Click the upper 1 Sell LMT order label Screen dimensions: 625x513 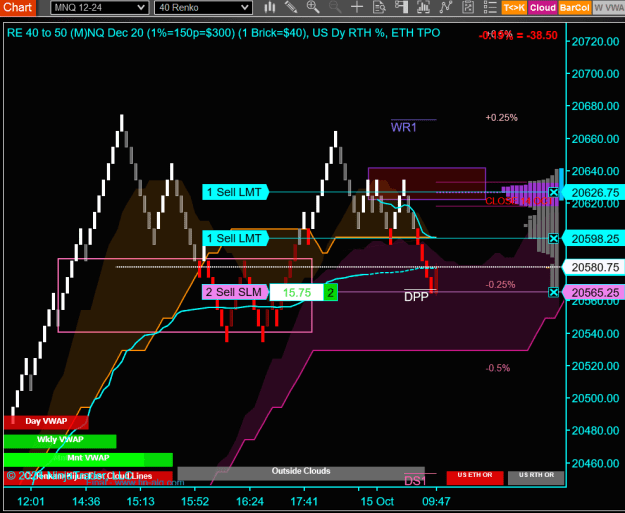(x=236, y=192)
